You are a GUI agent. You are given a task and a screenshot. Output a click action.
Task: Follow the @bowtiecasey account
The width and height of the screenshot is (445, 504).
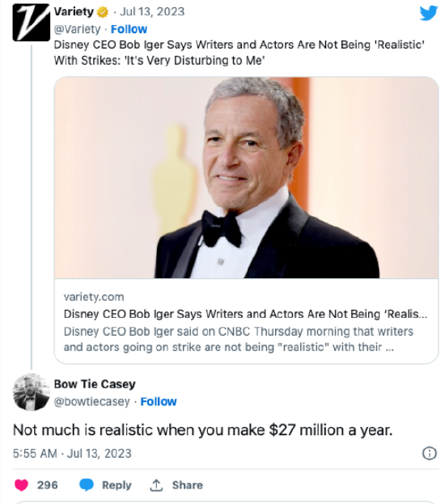(x=159, y=401)
